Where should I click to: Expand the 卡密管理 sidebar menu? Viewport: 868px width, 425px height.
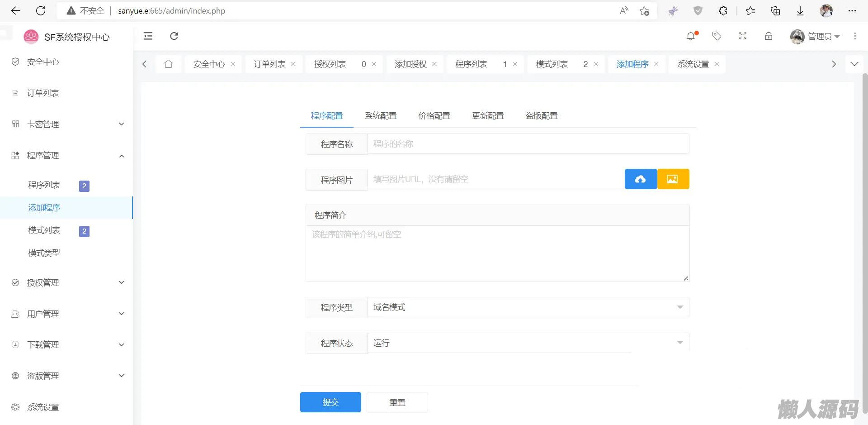[x=68, y=124]
